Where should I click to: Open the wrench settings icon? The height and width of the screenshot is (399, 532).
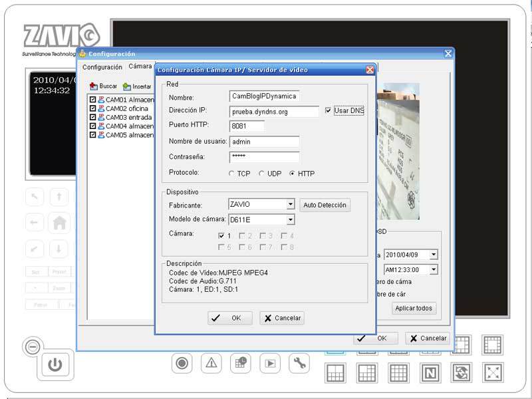click(x=299, y=363)
